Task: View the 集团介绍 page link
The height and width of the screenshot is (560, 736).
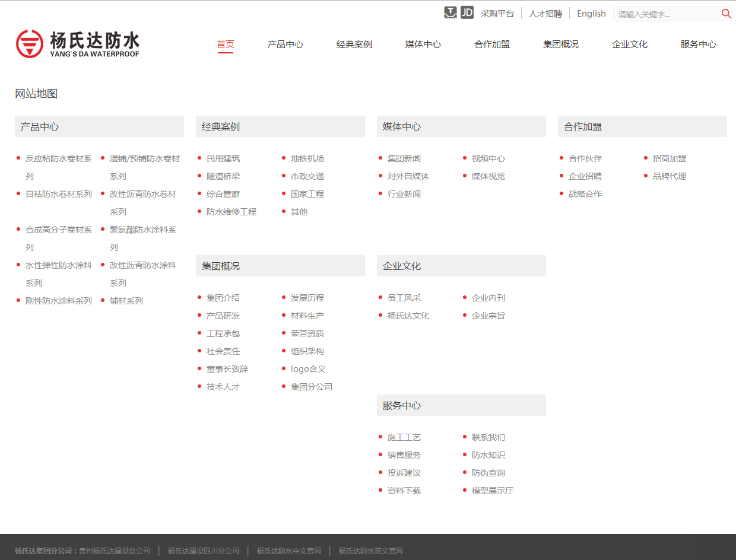Action: pyautogui.click(x=223, y=298)
